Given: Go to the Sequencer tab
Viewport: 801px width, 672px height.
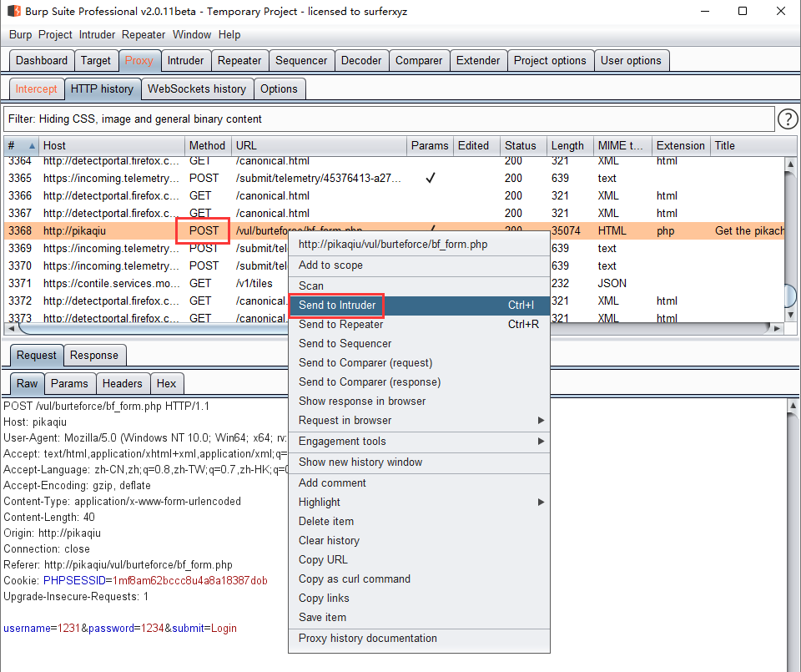Looking at the screenshot, I should pyautogui.click(x=301, y=60).
